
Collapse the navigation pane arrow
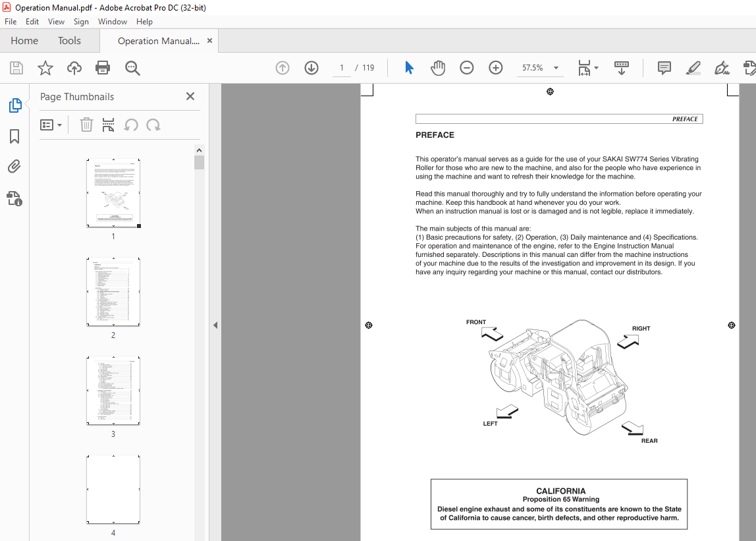click(215, 326)
